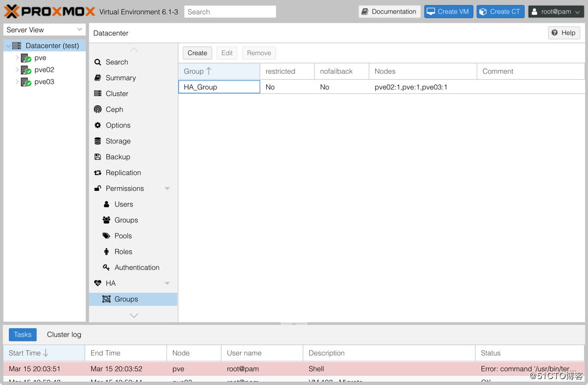Viewport: 588px width, 385px height.
Task: Expand the pve02 node in tree
Action: point(17,70)
